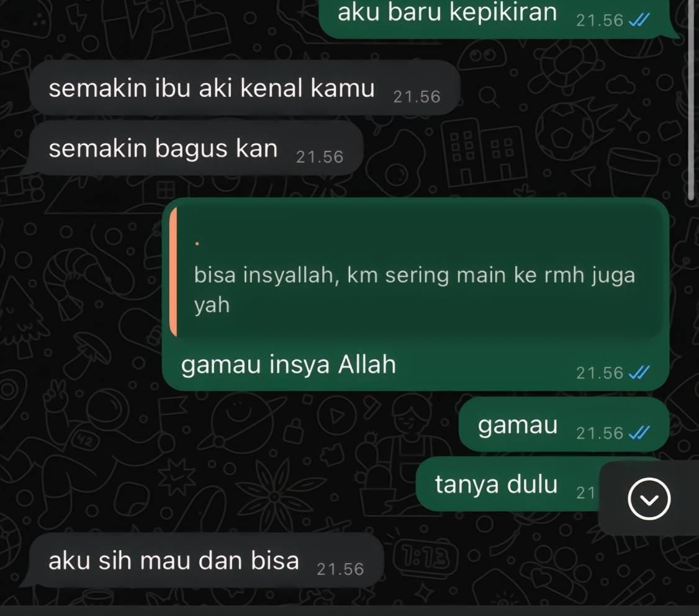Image resolution: width=699 pixels, height=616 pixels.
Task: Select the short 'gamau' sent message
Action: pyautogui.click(x=564, y=424)
